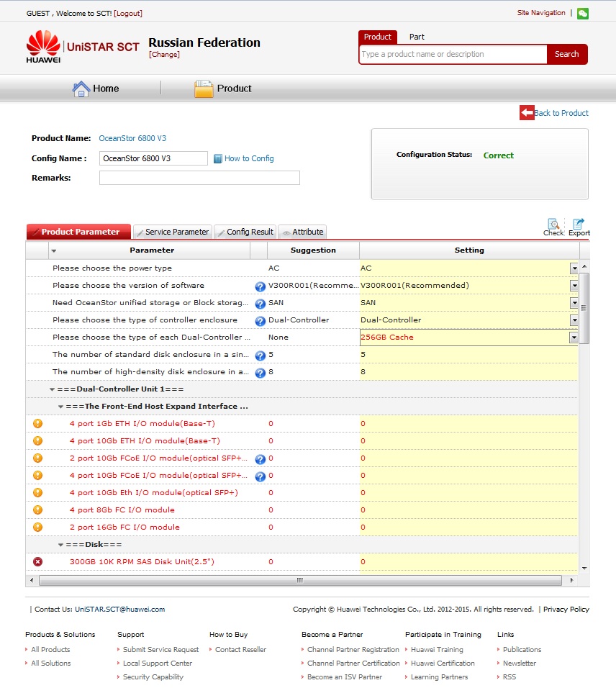Click the red Back to Product arrow icon
Viewport: 616px width, 688px height.
527,113
